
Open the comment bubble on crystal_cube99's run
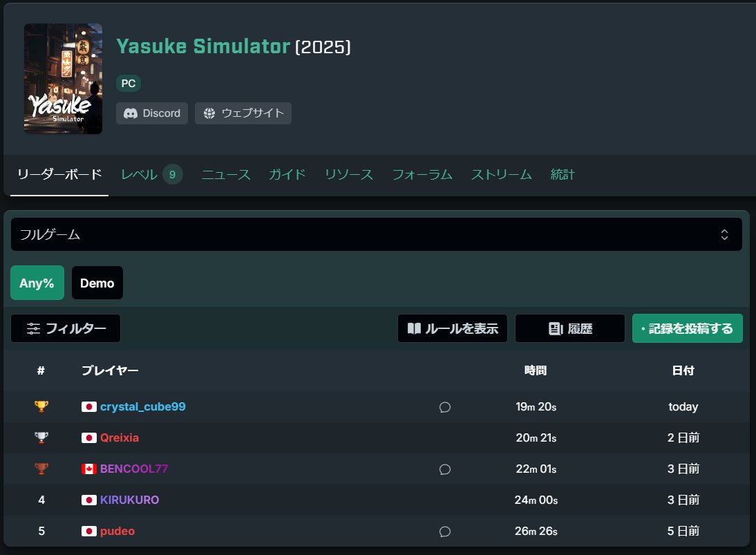tap(445, 407)
